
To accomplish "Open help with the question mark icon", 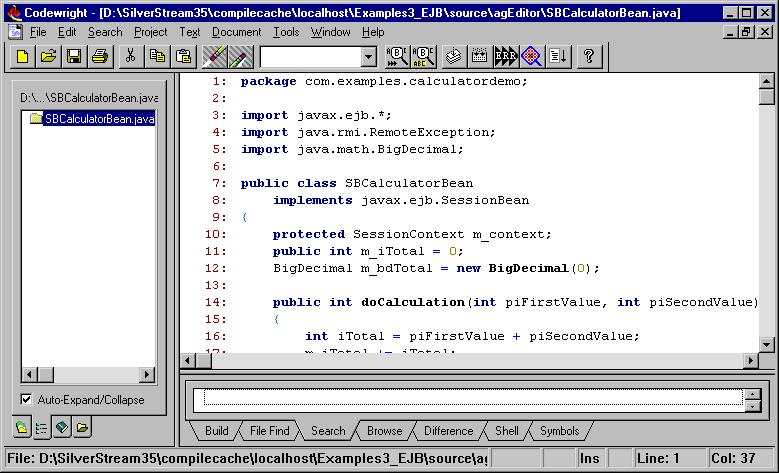I will (x=589, y=56).
